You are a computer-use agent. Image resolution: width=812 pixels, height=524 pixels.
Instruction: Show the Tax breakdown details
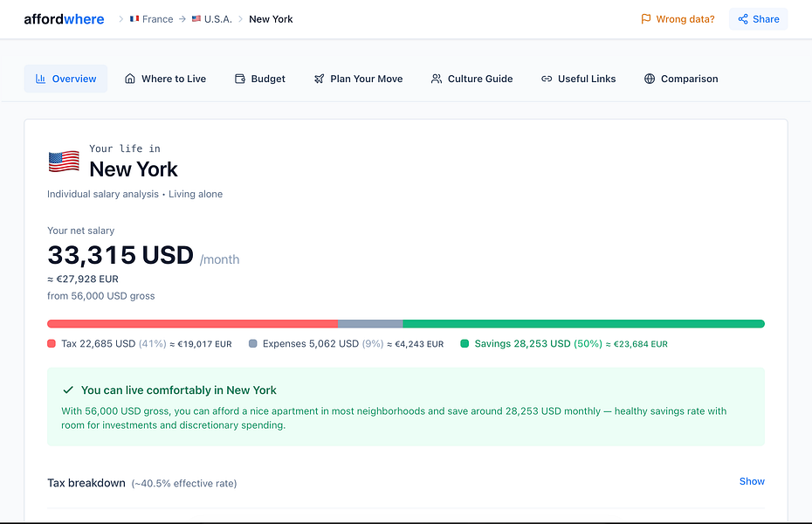[x=752, y=481]
